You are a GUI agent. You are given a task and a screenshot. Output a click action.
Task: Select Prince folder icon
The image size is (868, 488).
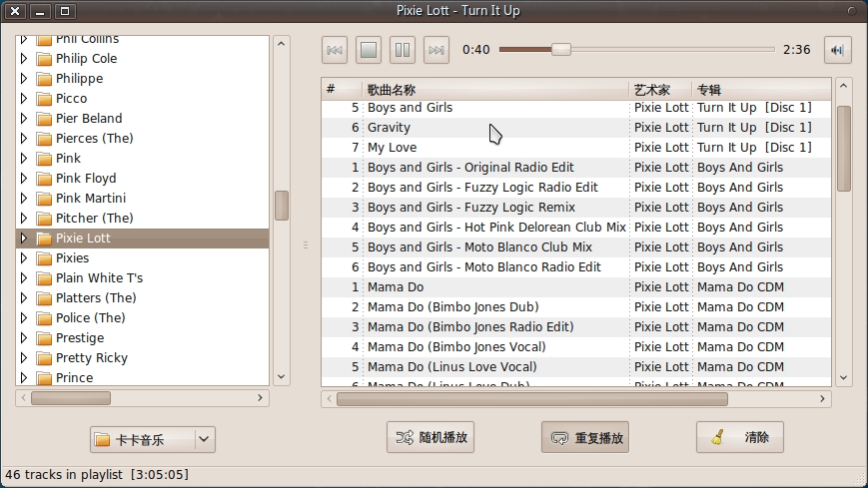pyautogui.click(x=44, y=377)
